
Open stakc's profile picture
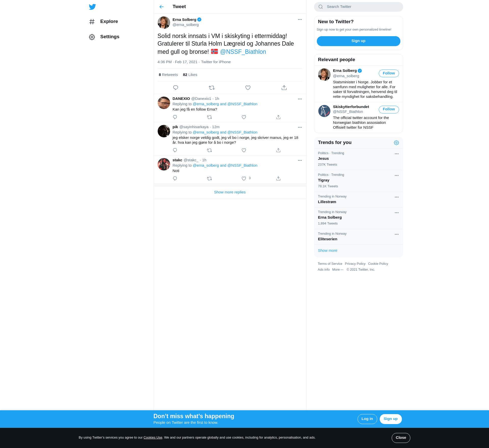164,164
